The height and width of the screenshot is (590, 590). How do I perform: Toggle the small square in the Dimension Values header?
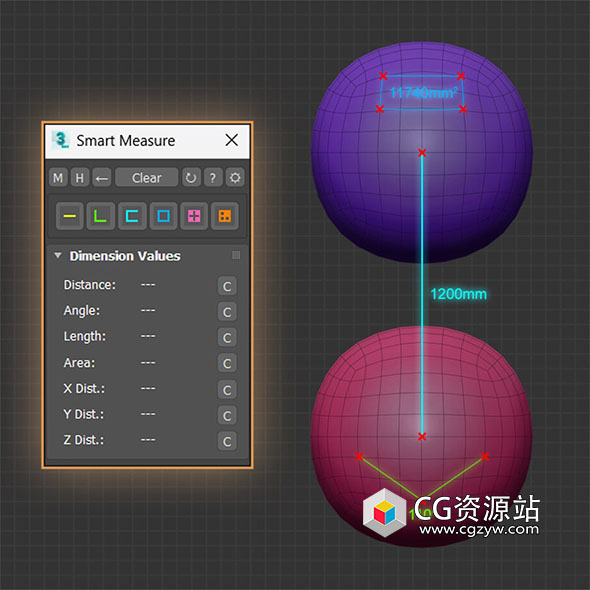236,255
